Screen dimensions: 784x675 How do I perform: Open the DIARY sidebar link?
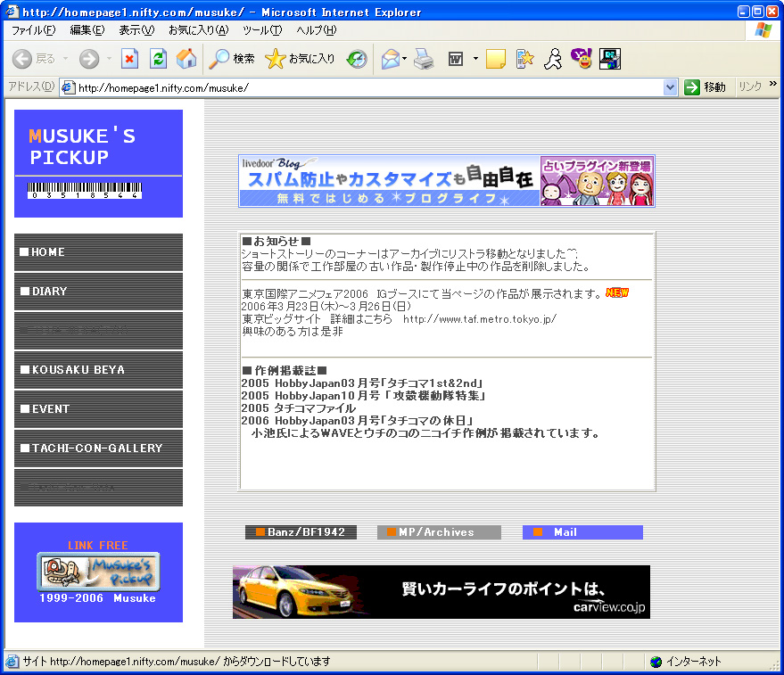click(98, 292)
